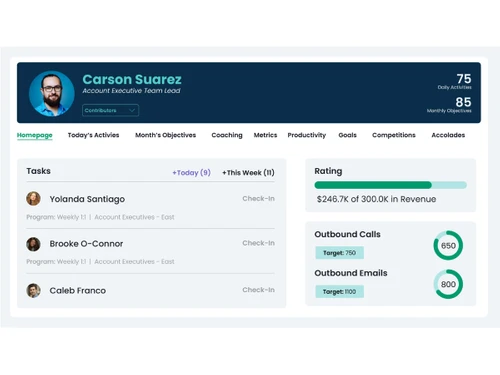This screenshot has height=375, width=500.
Task: Switch to the Productivity tab
Action: [307, 135]
